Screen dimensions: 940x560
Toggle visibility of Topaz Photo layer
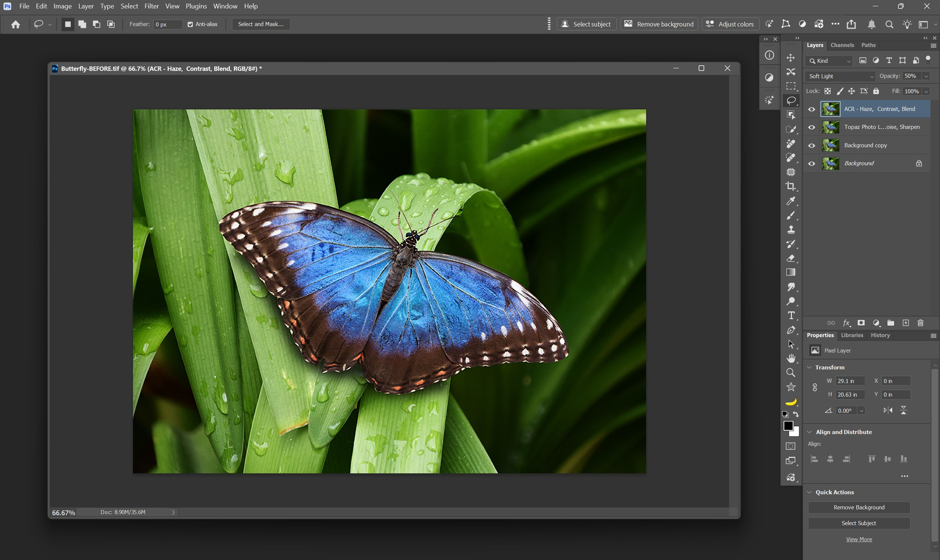point(812,127)
